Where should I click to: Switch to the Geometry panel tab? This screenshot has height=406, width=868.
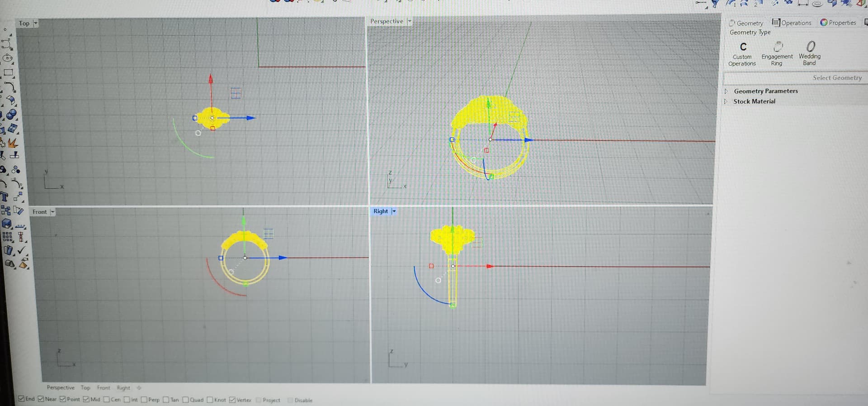tap(746, 23)
